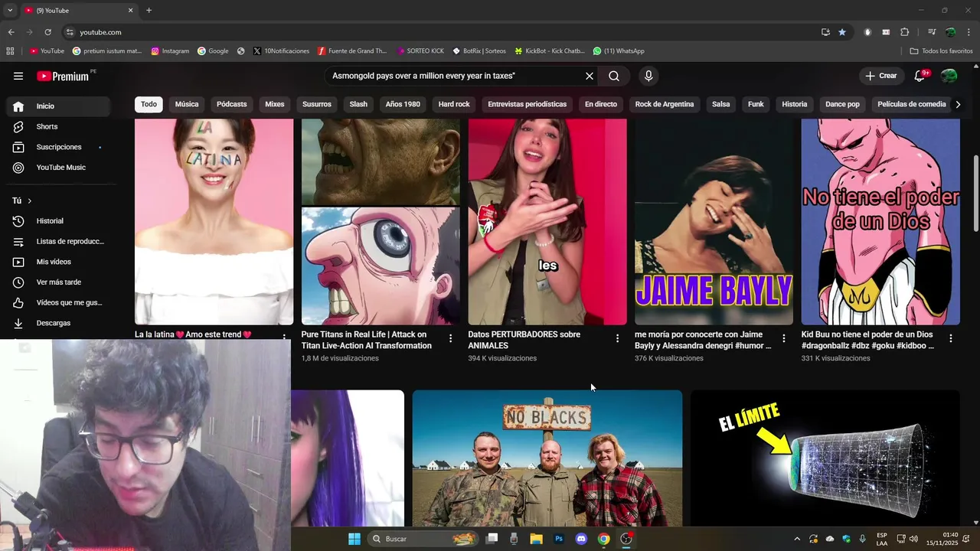Open Photoshop from the taskbar
Viewport: 980px width, 551px height.
pos(559,539)
